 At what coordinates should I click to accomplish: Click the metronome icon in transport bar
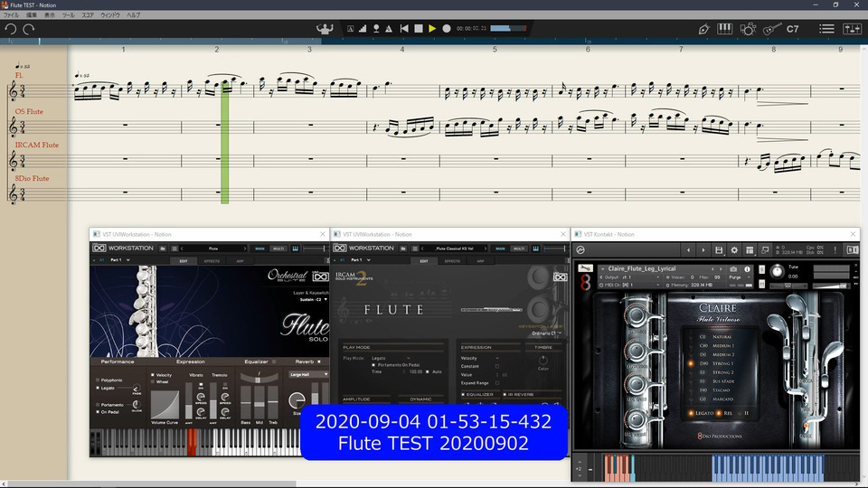(x=389, y=29)
